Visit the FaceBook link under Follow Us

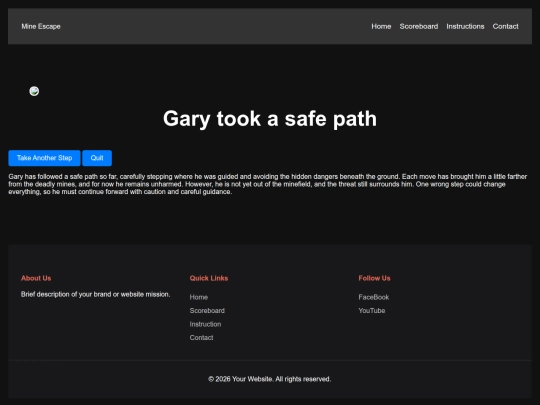[374, 297]
